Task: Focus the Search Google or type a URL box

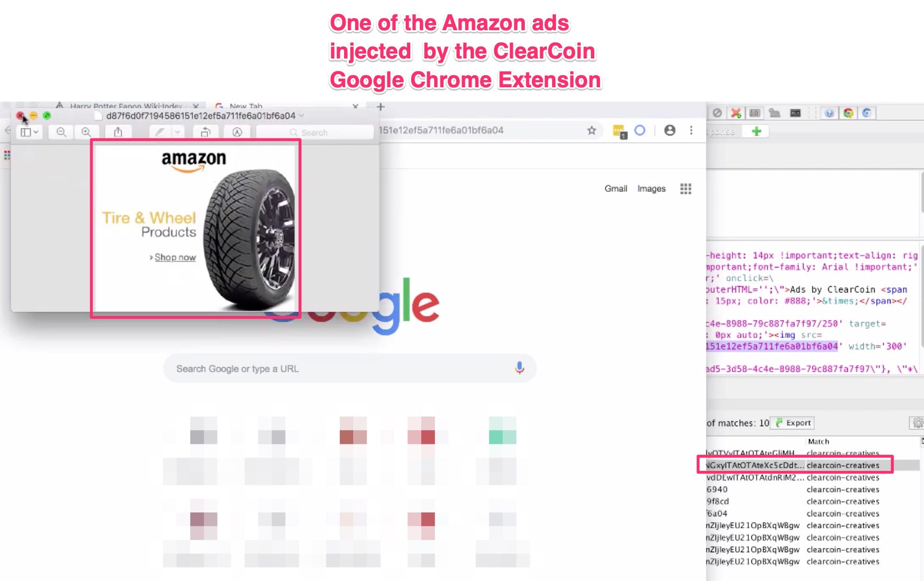Action: 349,368
